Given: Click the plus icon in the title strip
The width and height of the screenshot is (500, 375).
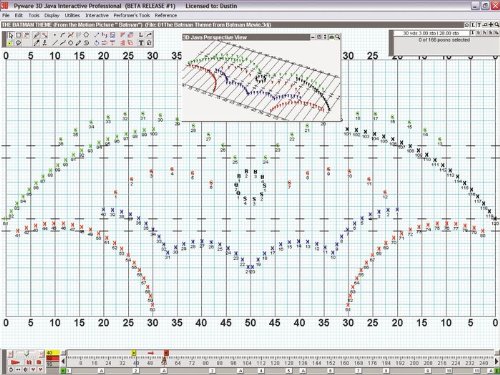Looking at the screenshot, I should click(491, 25).
